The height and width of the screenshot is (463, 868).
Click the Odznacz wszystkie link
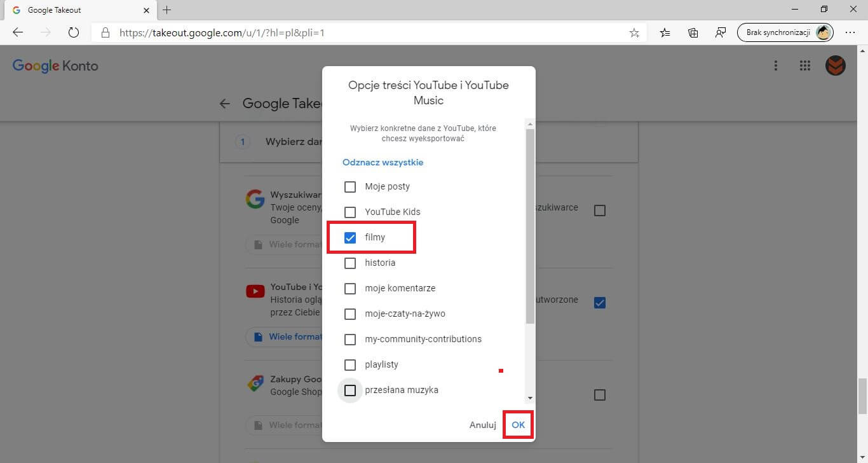(x=383, y=162)
